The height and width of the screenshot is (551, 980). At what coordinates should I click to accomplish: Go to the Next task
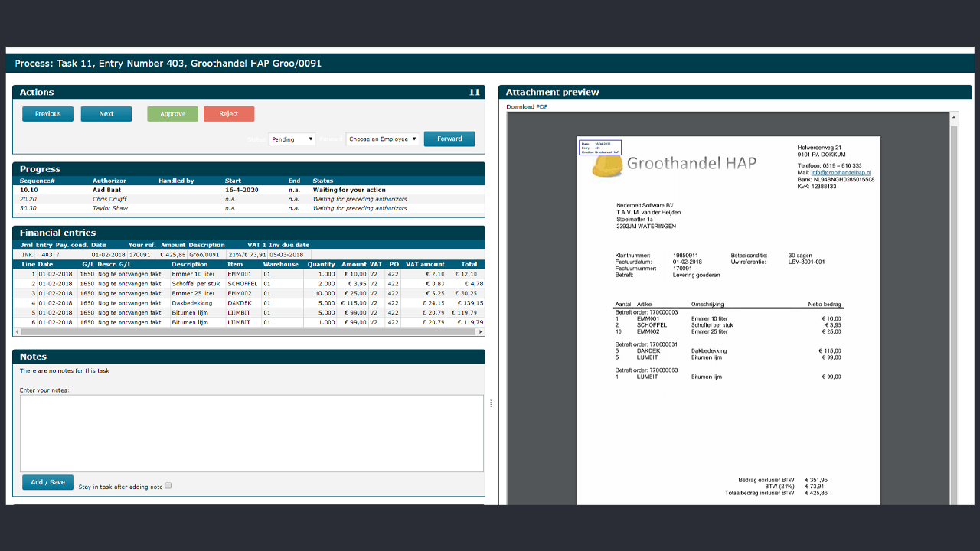(106, 114)
